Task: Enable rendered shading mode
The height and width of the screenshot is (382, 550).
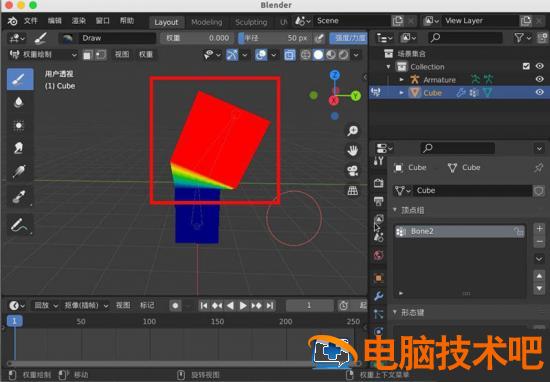Action: click(x=343, y=55)
